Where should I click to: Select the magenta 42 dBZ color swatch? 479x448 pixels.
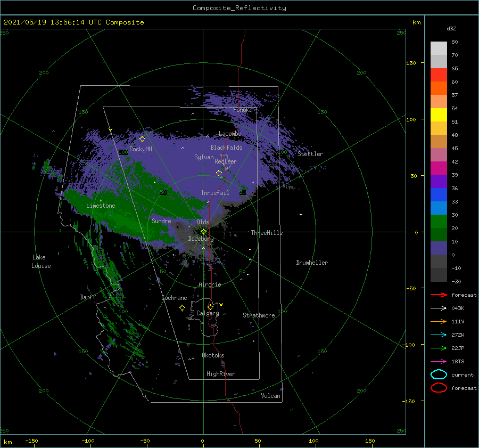pos(439,168)
